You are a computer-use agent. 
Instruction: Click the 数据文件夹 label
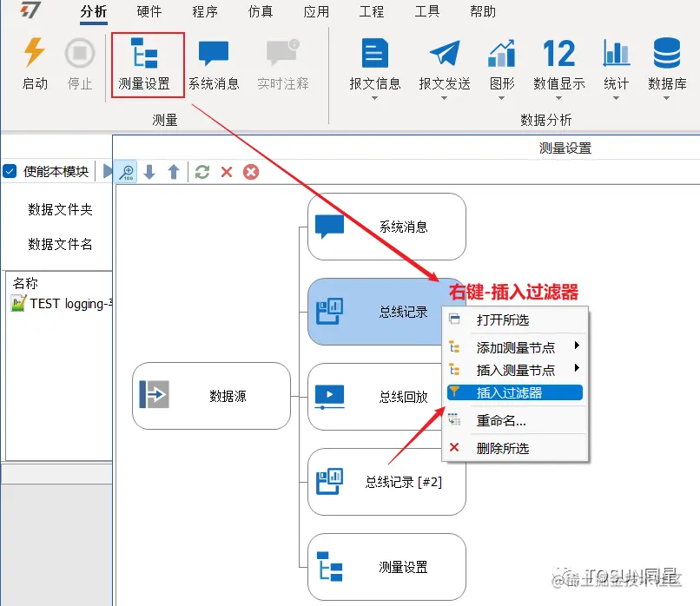pos(60,209)
